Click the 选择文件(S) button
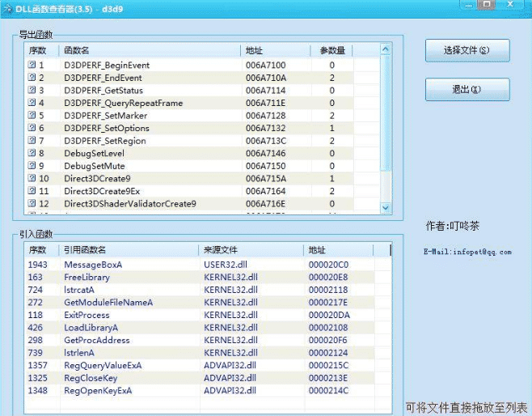Image resolution: width=532 pixels, height=416 pixels. click(467, 50)
